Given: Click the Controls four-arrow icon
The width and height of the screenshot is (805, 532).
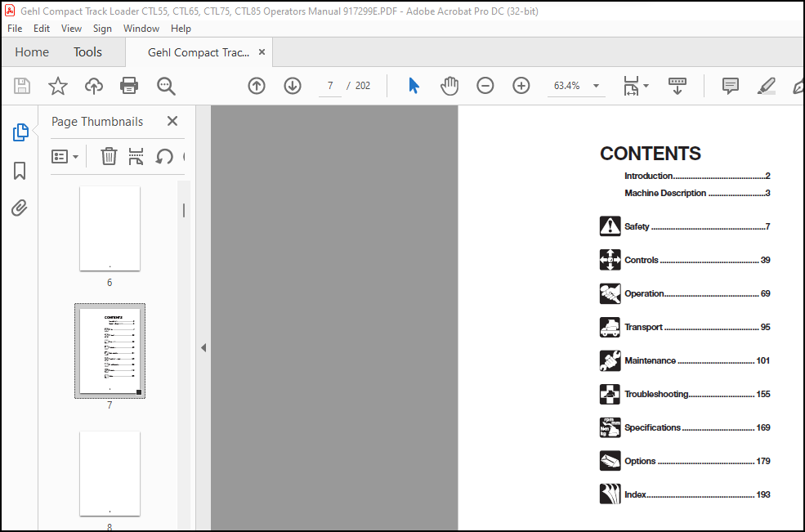Looking at the screenshot, I should tap(610, 260).
